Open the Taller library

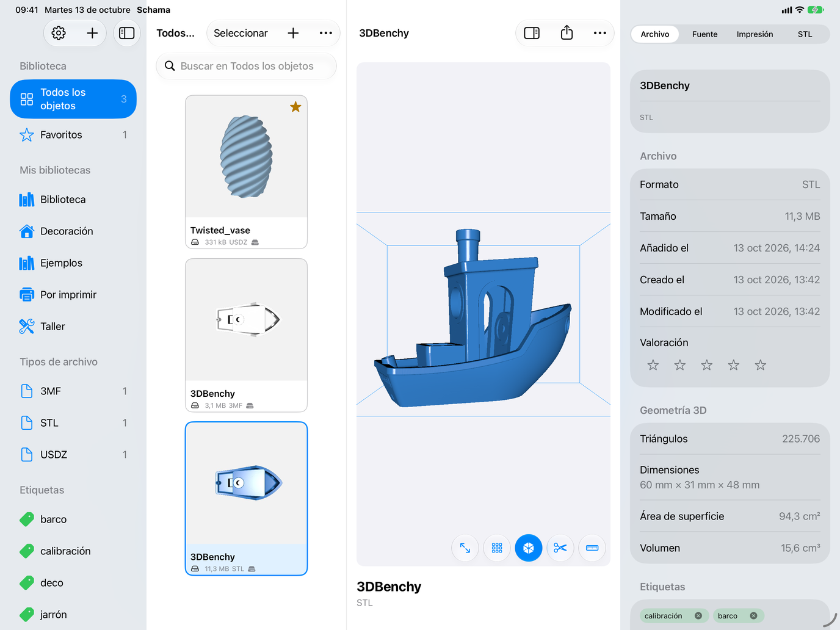click(x=73, y=327)
